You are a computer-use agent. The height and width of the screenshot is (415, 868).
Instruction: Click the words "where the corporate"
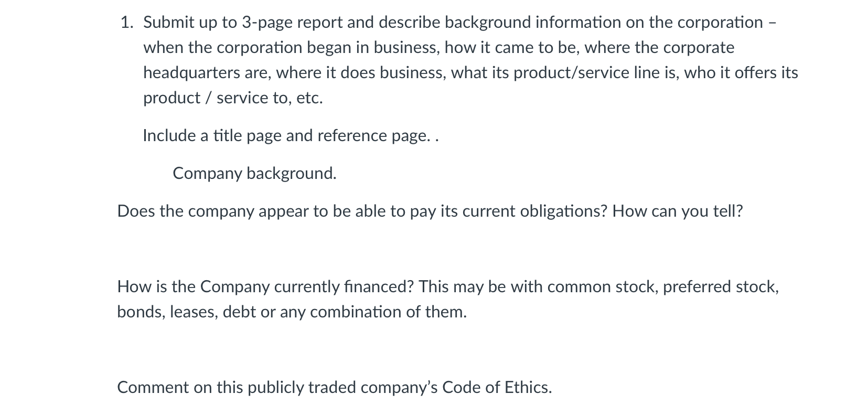coord(659,48)
